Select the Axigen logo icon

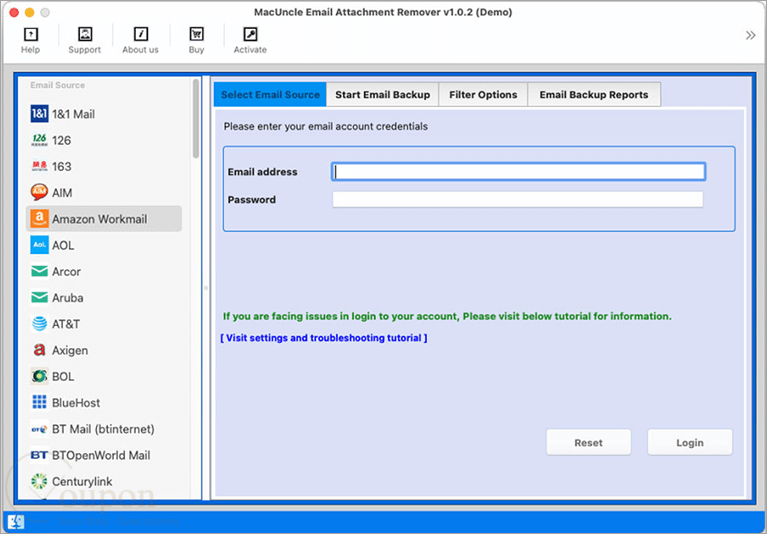(x=39, y=350)
